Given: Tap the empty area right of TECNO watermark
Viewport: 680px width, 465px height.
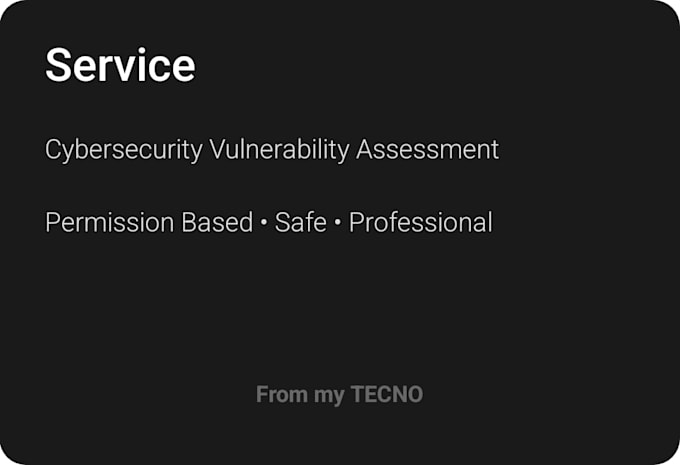Looking at the screenshot, I should pos(546,394).
